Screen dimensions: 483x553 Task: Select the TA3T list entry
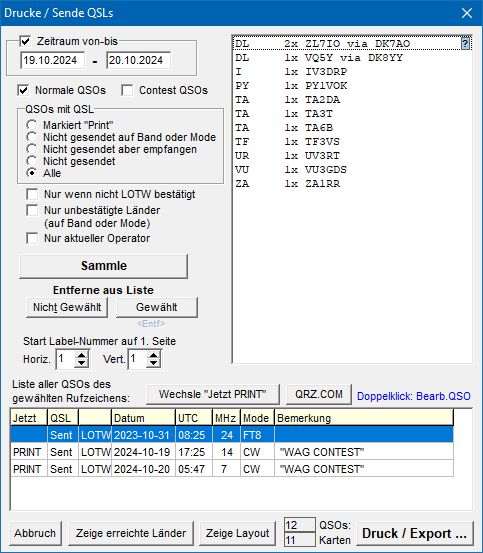(352, 114)
